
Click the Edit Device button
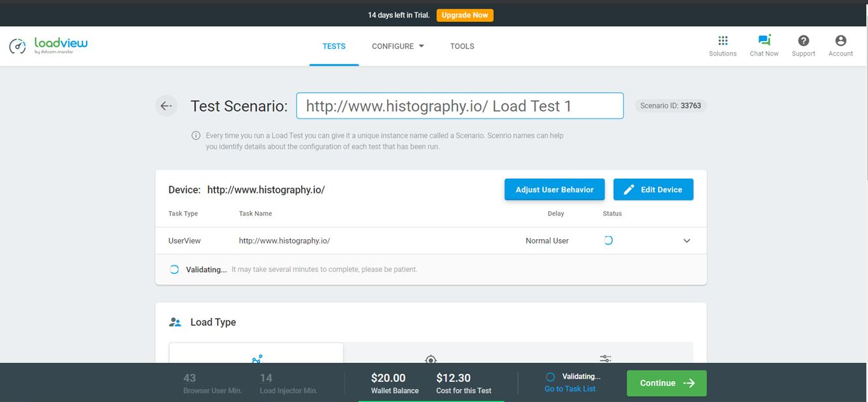point(653,190)
